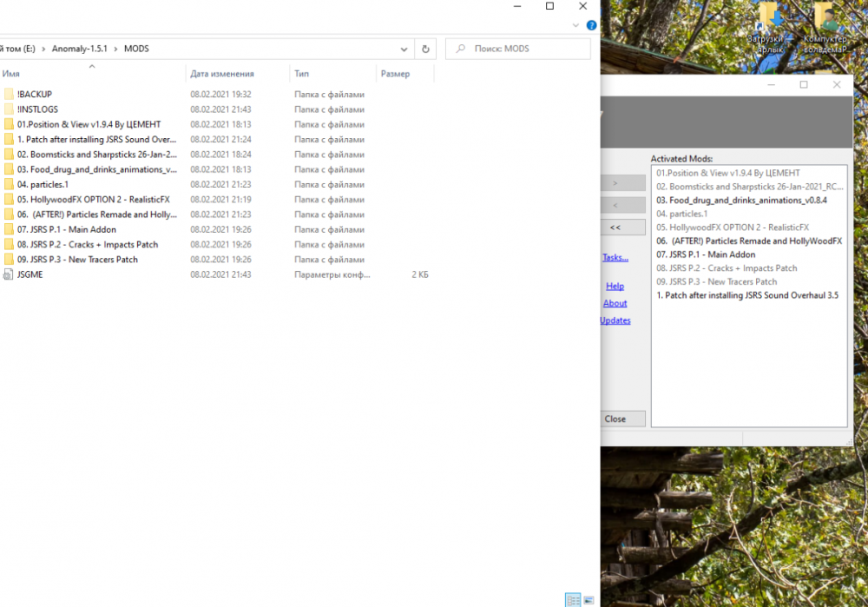Click the disable mod '<' button in JSGME

point(622,205)
